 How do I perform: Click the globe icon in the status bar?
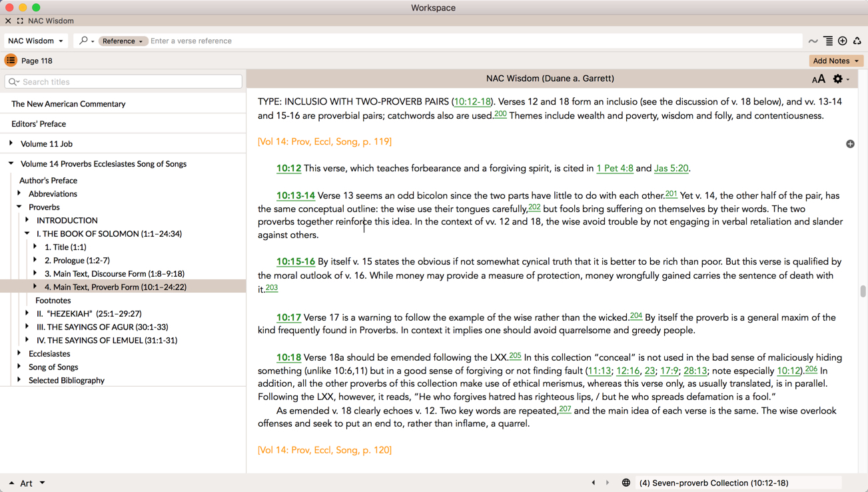[x=626, y=483]
